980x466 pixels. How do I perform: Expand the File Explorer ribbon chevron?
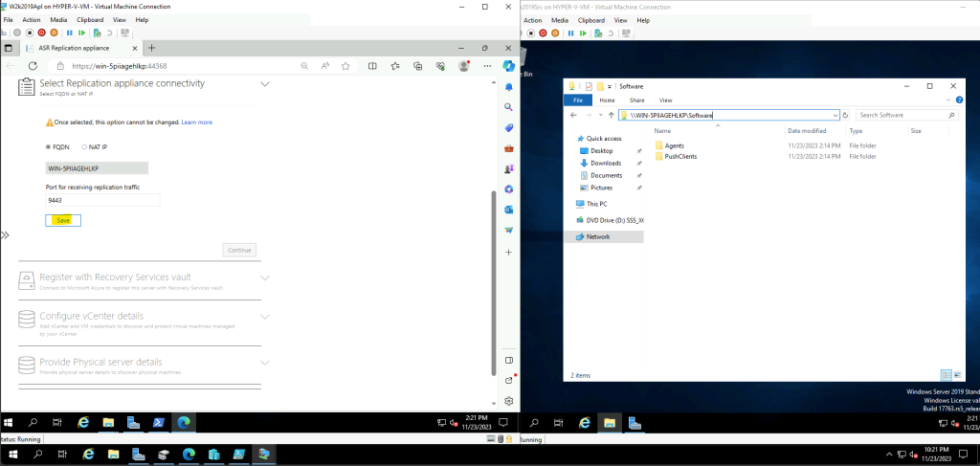[x=950, y=100]
